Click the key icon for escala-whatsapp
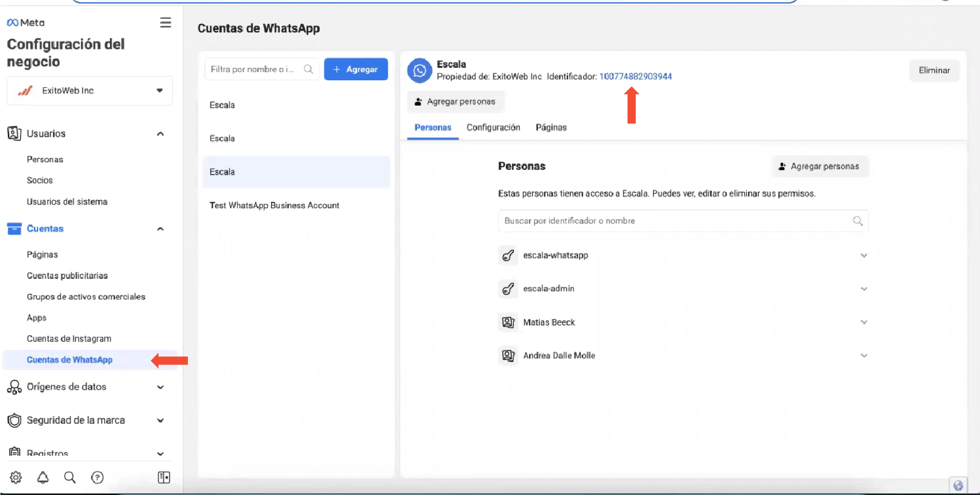 click(508, 255)
